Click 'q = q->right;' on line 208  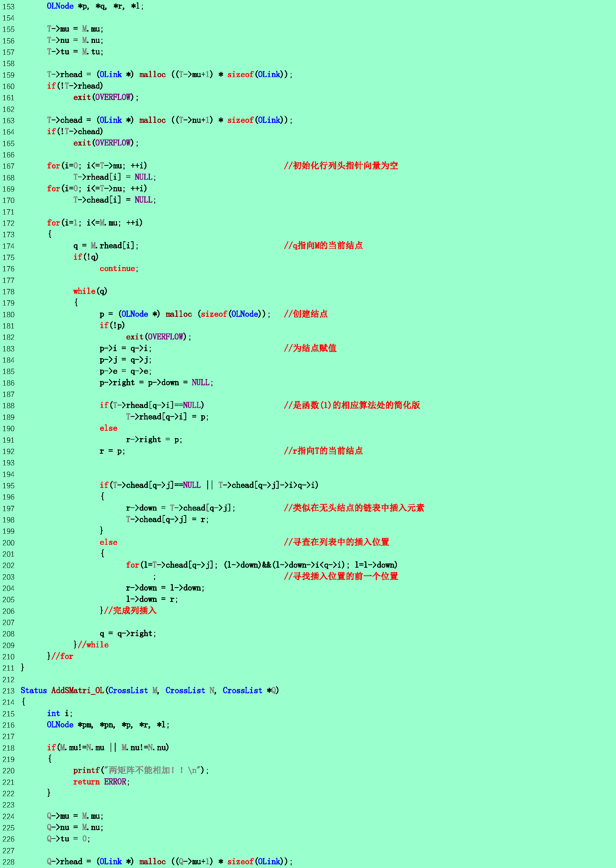pos(128,633)
